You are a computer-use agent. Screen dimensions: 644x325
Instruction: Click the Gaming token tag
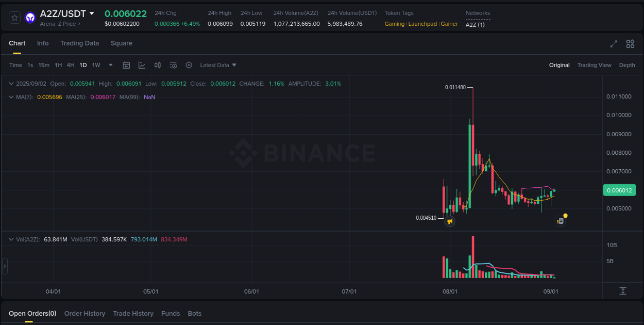[394, 24]
